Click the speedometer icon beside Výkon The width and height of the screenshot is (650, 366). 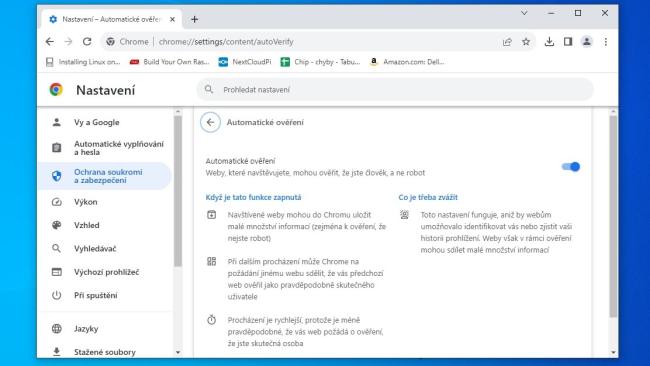[57, 202]
